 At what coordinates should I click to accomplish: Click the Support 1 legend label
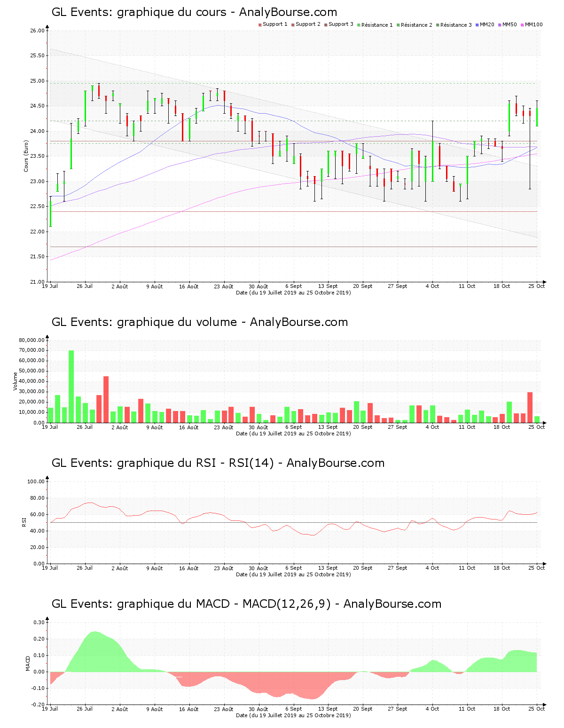tap(275, 24)
